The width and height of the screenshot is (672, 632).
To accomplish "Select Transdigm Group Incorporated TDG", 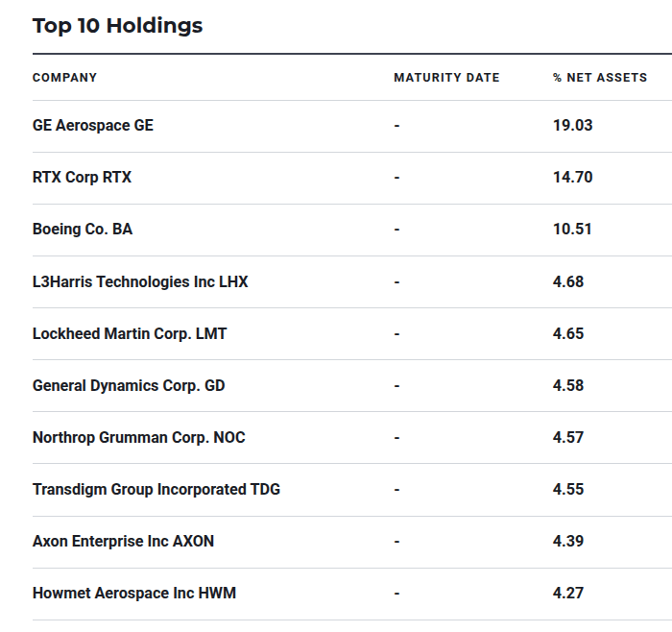I will (156, 489).
